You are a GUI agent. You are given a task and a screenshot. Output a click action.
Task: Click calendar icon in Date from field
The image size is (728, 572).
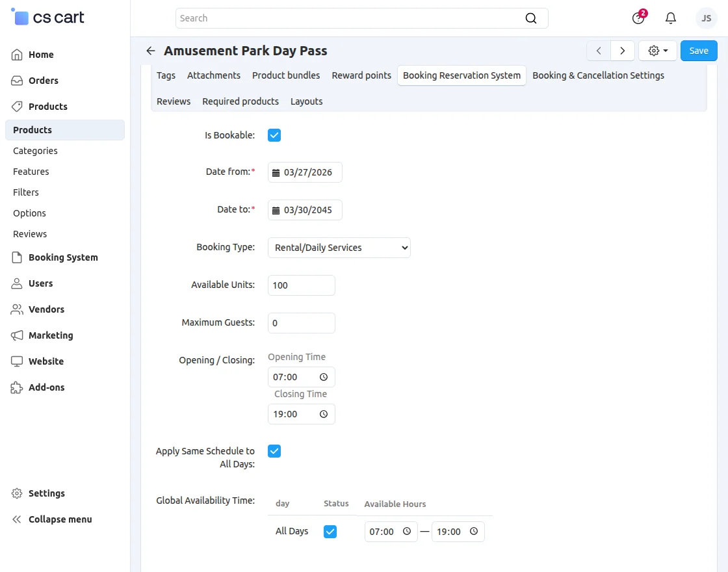pos(276,173)
